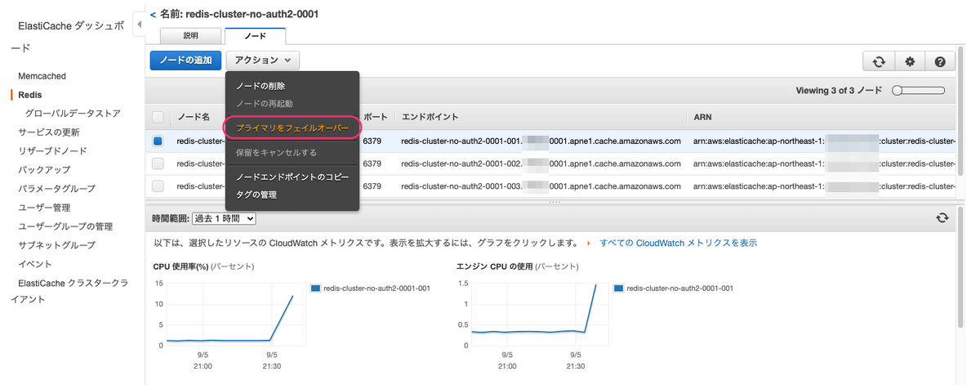Refresh the CloudWatch metrics panel icon
The image size is (980, 385).
pyautogui.click(x=942, y=217)
